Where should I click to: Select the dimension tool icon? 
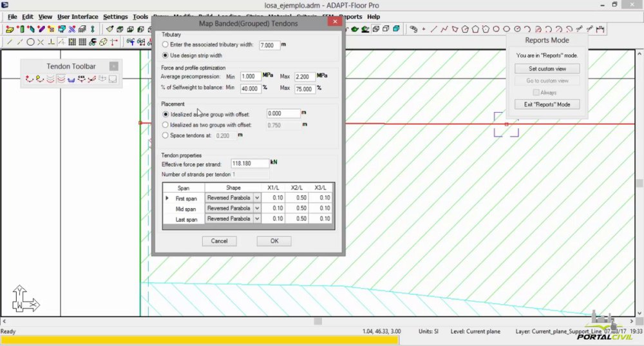(x=600, y=29)
